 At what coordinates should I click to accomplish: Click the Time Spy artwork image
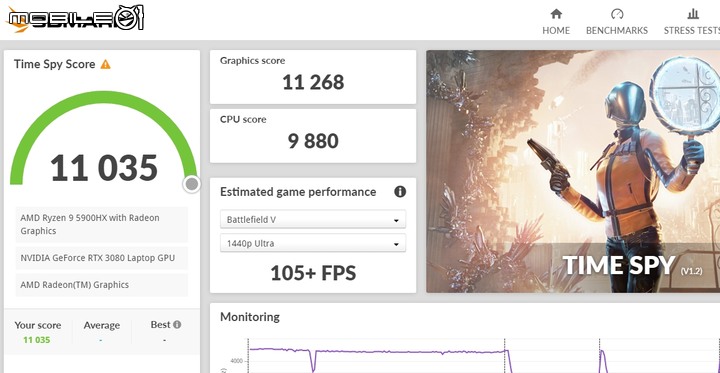click(x=573, y=171)
